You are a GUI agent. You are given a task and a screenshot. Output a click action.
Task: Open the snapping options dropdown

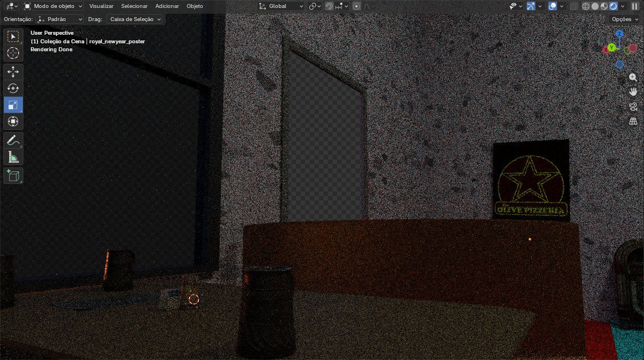[342, 6]
